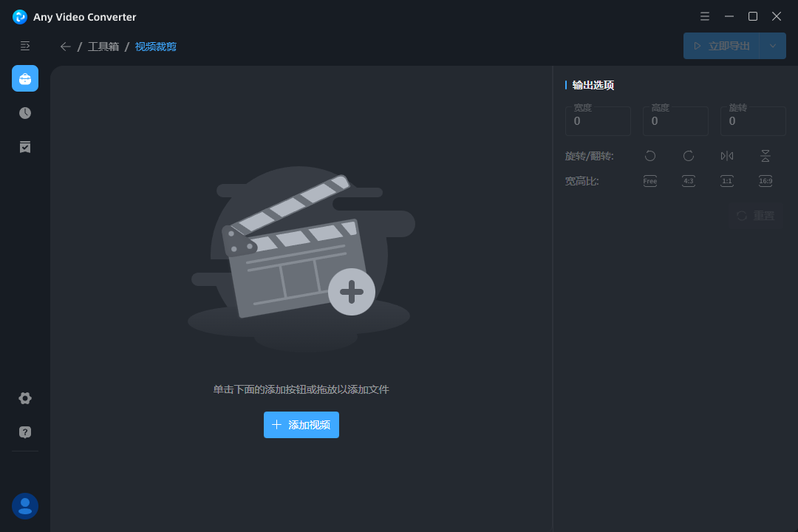Open settings gear in sidebar

click(x=25, y=398)
